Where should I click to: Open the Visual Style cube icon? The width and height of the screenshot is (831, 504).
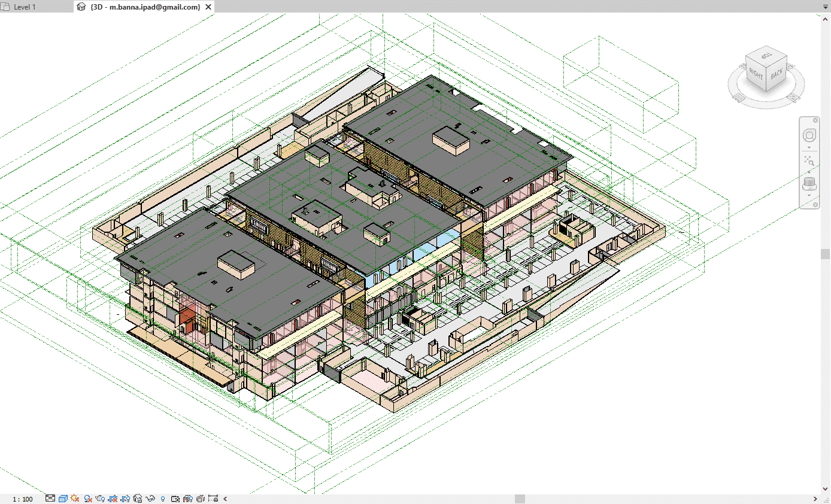pyautogui.click(x=63, y=499)
